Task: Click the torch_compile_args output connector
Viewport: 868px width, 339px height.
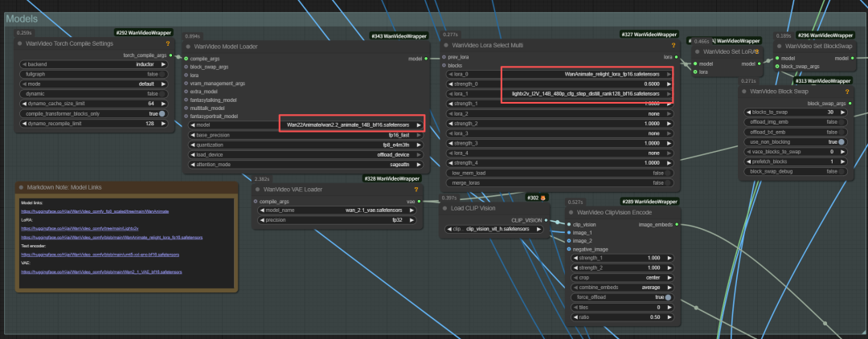Action: [x=171, y=55]
